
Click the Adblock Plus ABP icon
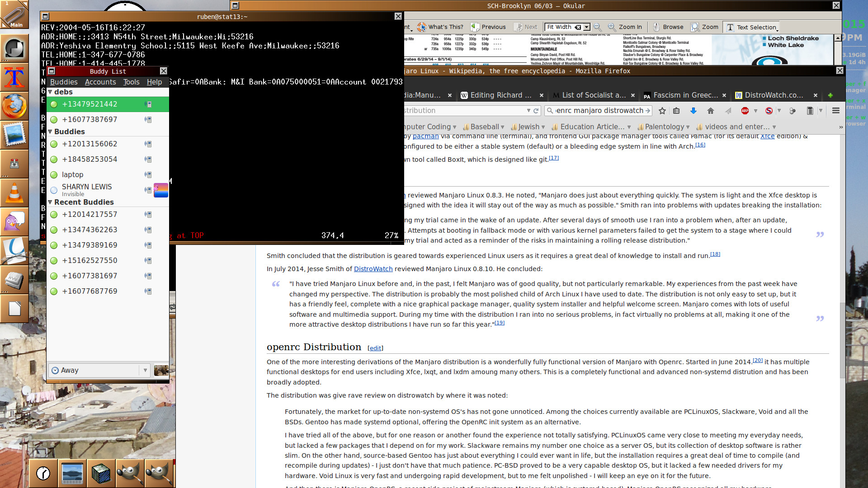coord(745,111)
